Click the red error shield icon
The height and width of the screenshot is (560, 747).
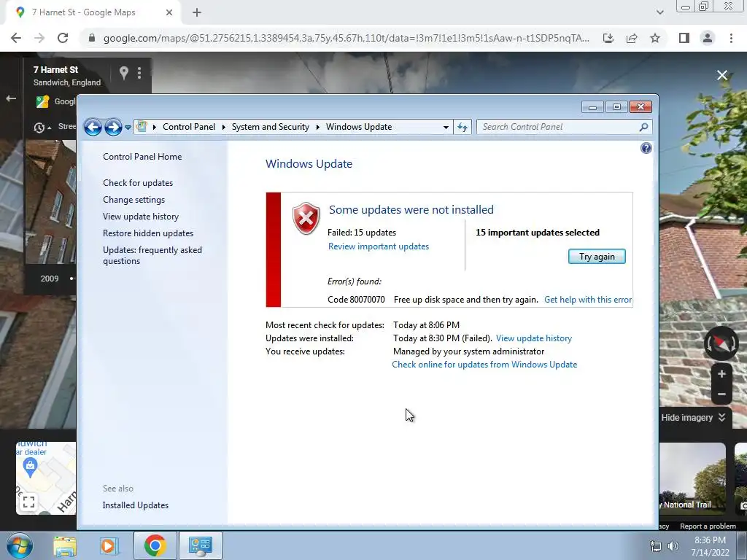[x=306, y=218]
